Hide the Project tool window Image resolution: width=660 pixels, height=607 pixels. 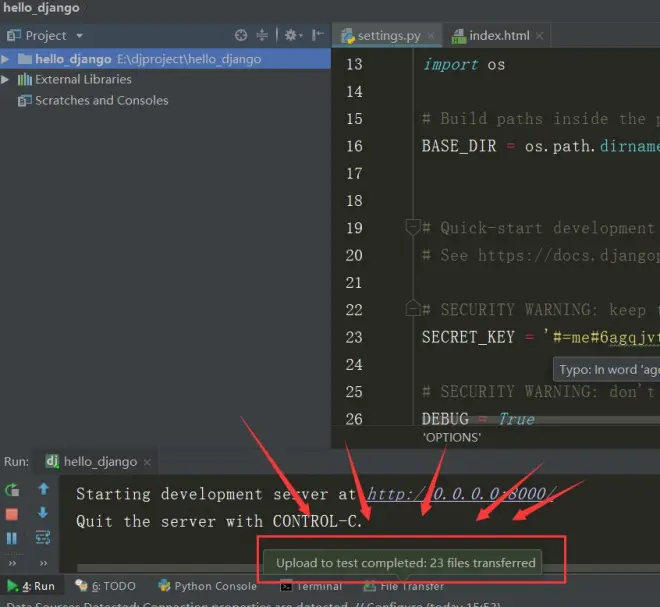(316, 35)
